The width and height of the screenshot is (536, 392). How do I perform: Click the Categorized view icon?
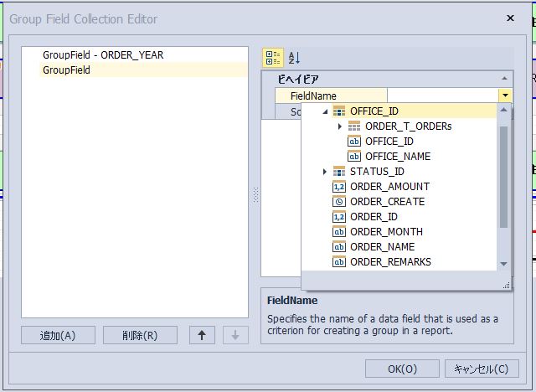273,58
